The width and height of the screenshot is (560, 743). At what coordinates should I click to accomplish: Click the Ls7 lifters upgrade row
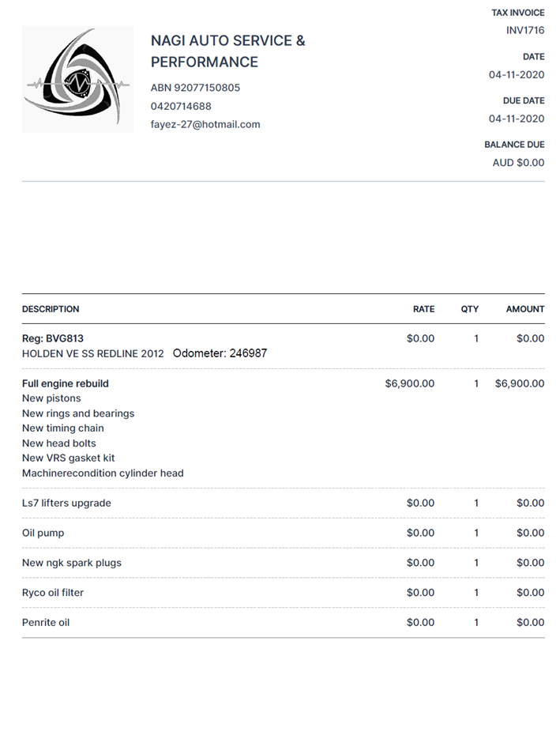tap(66, 503)
